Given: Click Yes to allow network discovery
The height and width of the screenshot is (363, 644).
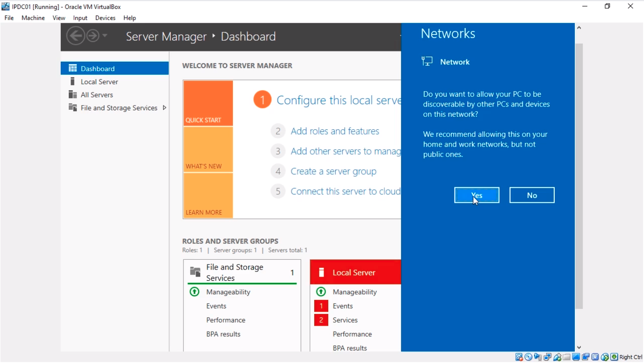Looking at the screenshot, I should 477,195.
